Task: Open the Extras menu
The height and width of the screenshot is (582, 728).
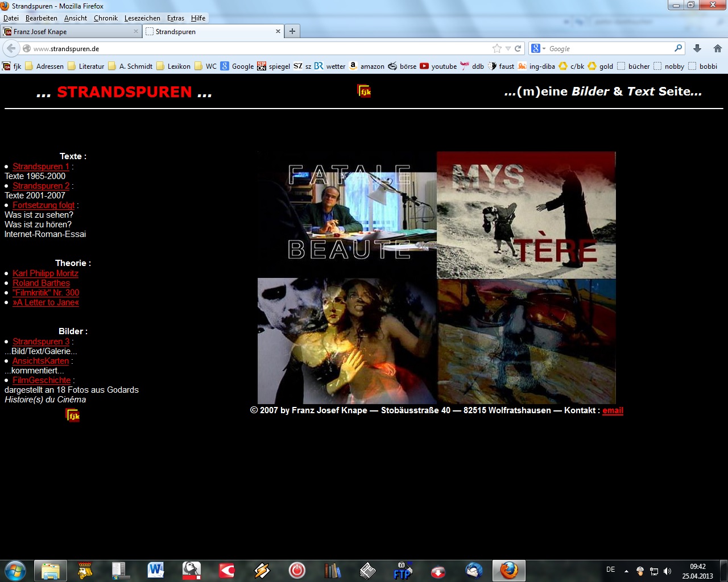Action: 176,18
